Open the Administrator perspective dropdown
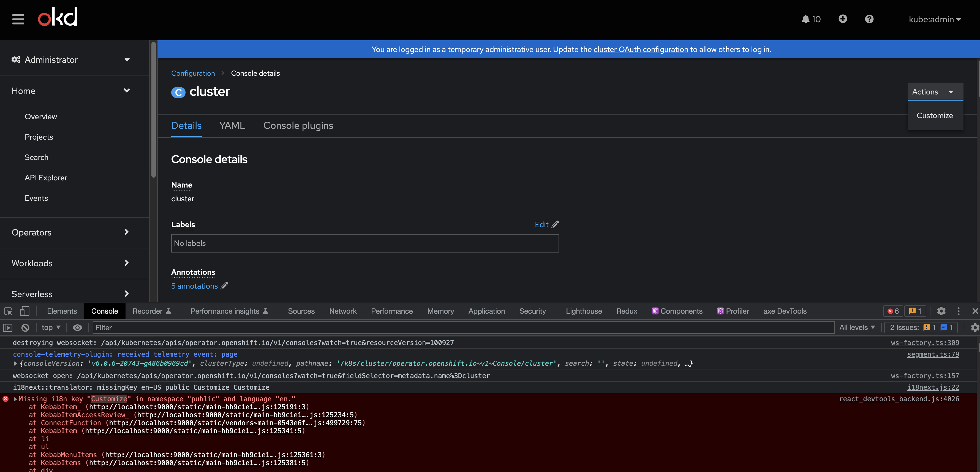Viewport: 980px width, 472px height. click(x=71, y=60)
